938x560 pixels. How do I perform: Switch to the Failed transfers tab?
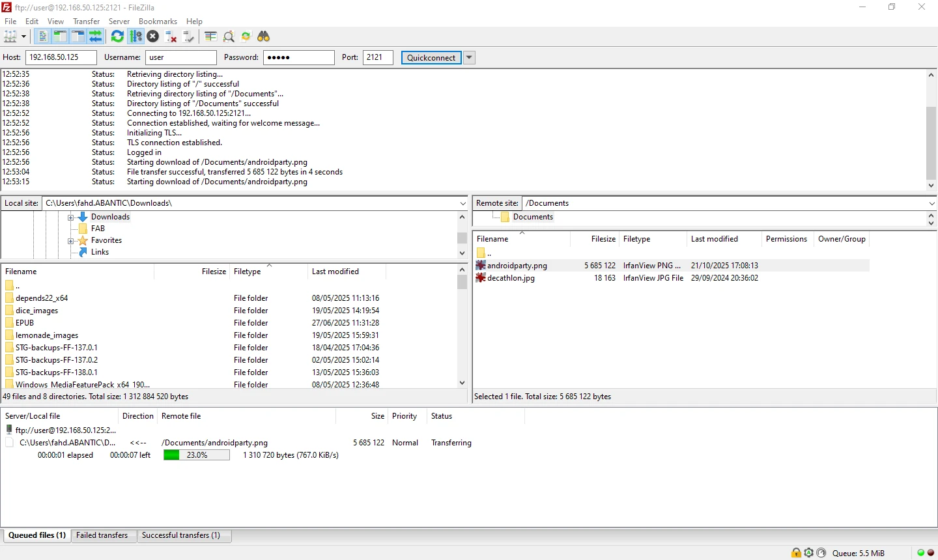click(103, 535)
